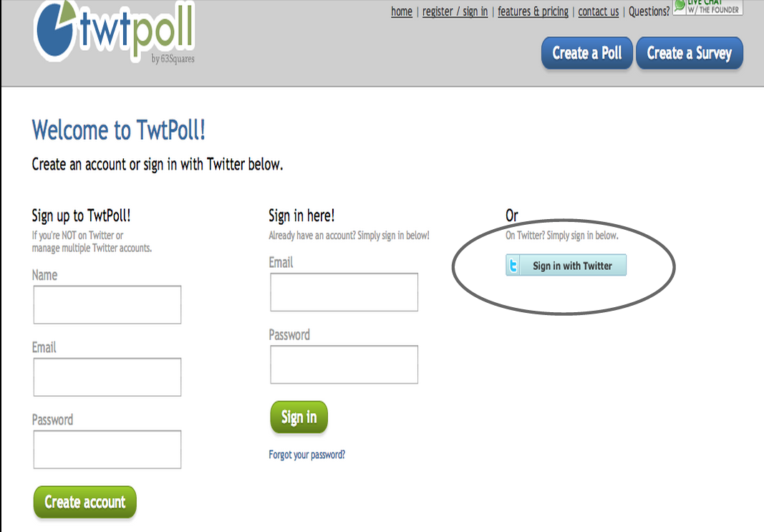Viewport: 764px width, 532px height.
Task: Open features & pricing page
Action: click(x=533, y=11)
